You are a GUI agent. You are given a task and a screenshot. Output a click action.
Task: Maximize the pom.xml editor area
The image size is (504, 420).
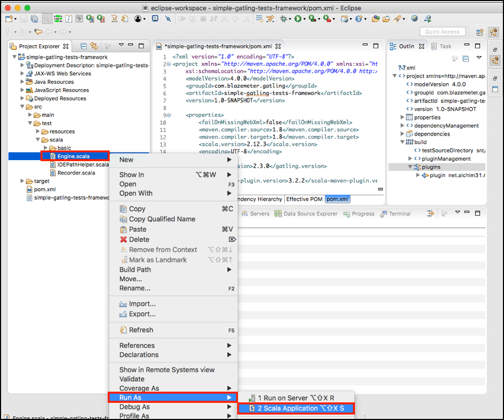point(376,46)
